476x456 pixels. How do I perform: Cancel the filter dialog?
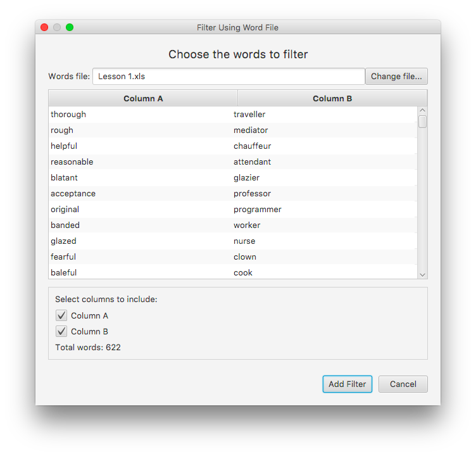point(403,384)
